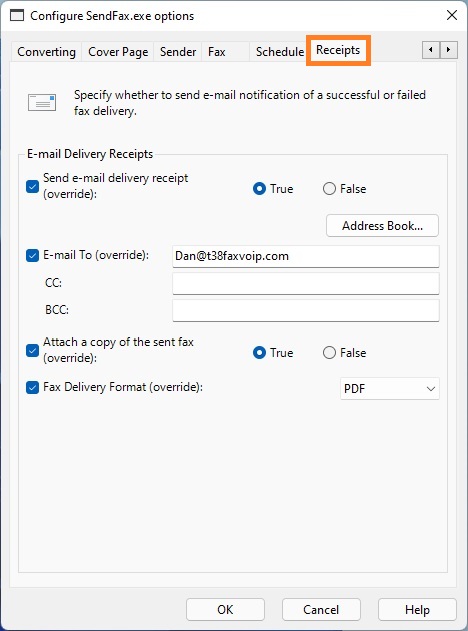Close the Configure SendFax.exe options dialog
This screenshot has width=468, height=631.
pos(452,15)
